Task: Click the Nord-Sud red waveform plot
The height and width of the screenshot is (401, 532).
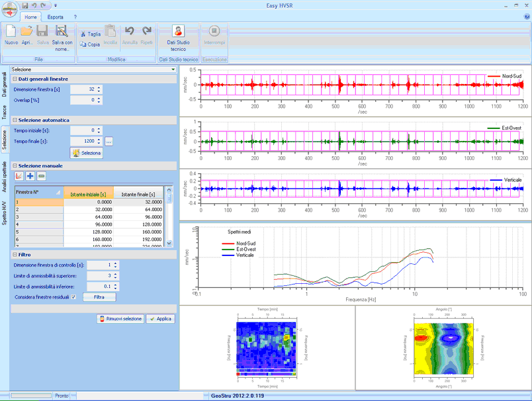Action: [361, 85]
